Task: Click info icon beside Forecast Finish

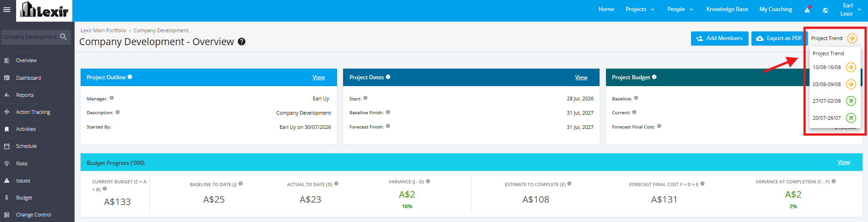Action: pos(388,126)
